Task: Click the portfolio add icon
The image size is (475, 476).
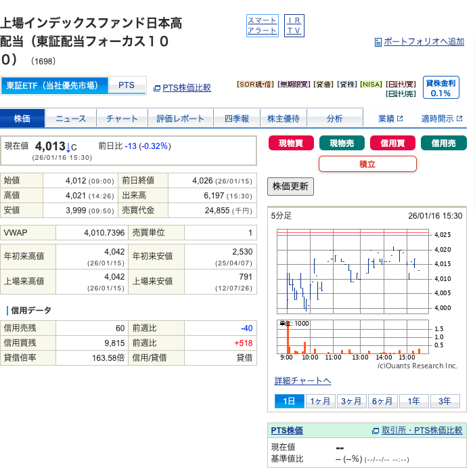Action: click(x=378, y=42)
